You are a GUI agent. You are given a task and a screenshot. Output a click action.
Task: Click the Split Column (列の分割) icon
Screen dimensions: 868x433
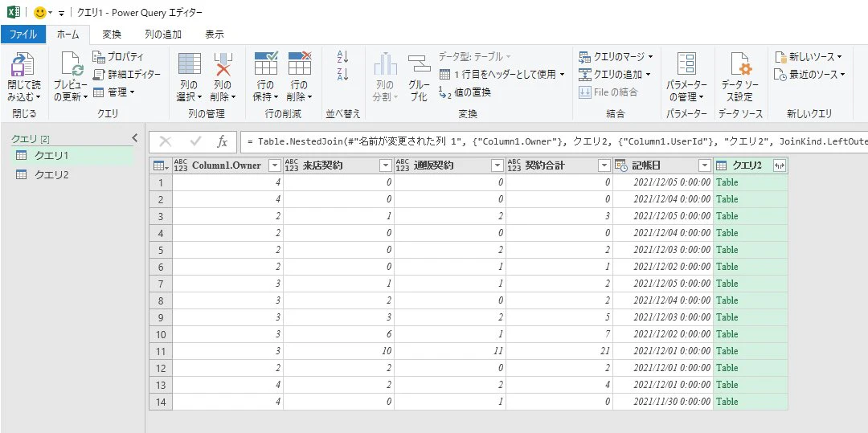coord(385,64)
